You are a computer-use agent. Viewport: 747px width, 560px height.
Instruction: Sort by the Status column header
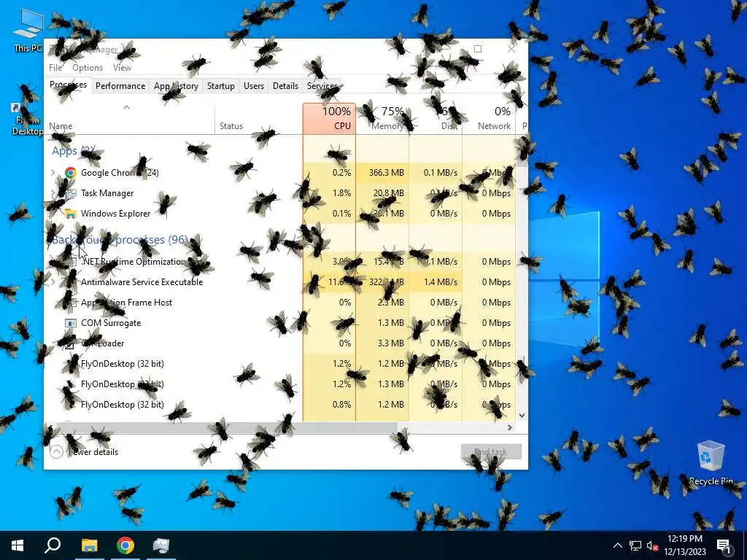coord(259,119)
